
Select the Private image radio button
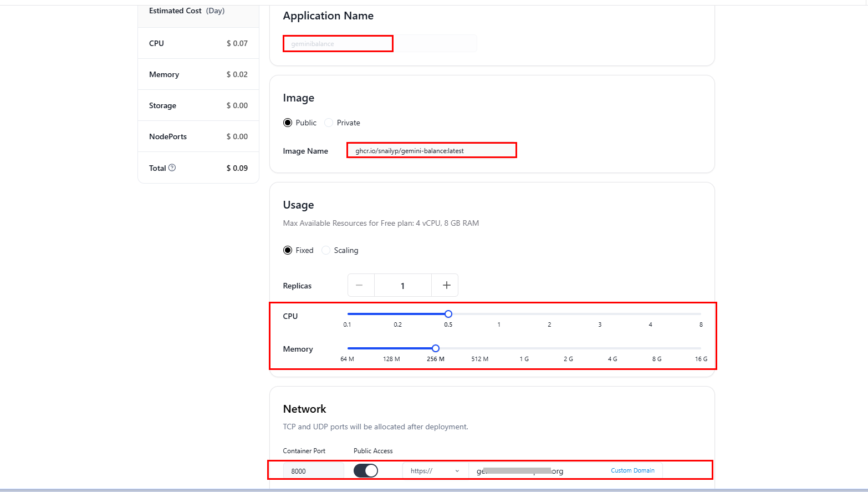(x=328, y=123)
